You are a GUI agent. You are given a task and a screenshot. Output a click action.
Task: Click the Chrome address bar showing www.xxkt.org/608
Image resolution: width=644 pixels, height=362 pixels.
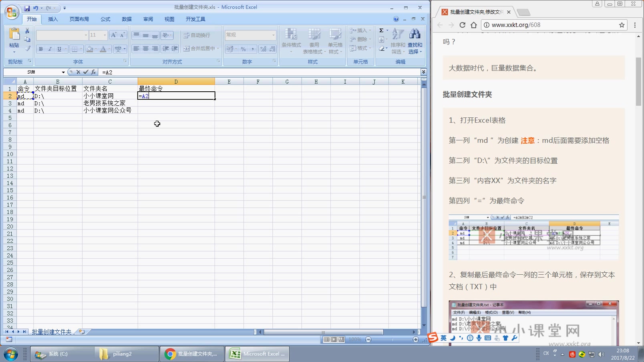[554, 25]
